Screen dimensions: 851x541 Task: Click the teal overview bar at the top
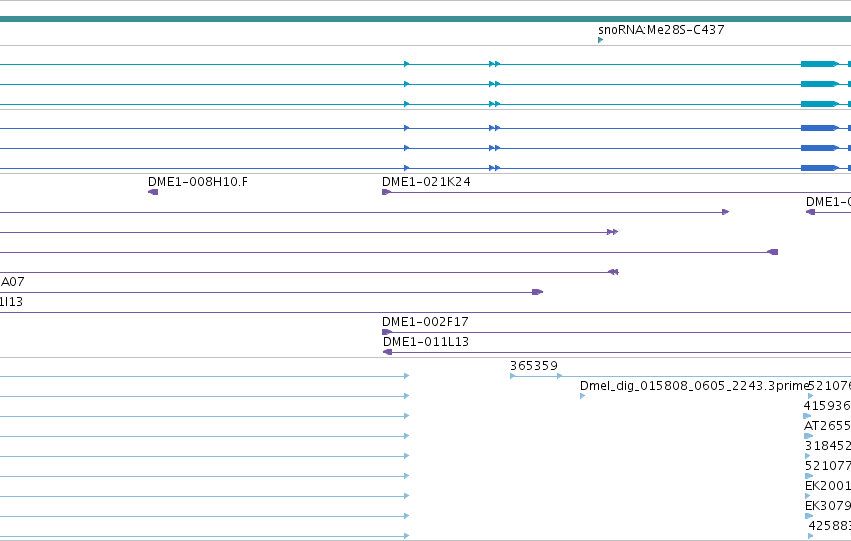pyautogui.click(x=426, y=19)
